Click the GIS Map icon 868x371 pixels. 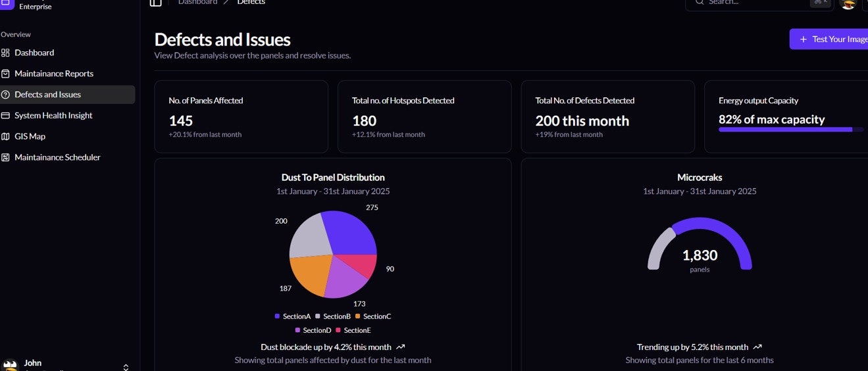5,137
